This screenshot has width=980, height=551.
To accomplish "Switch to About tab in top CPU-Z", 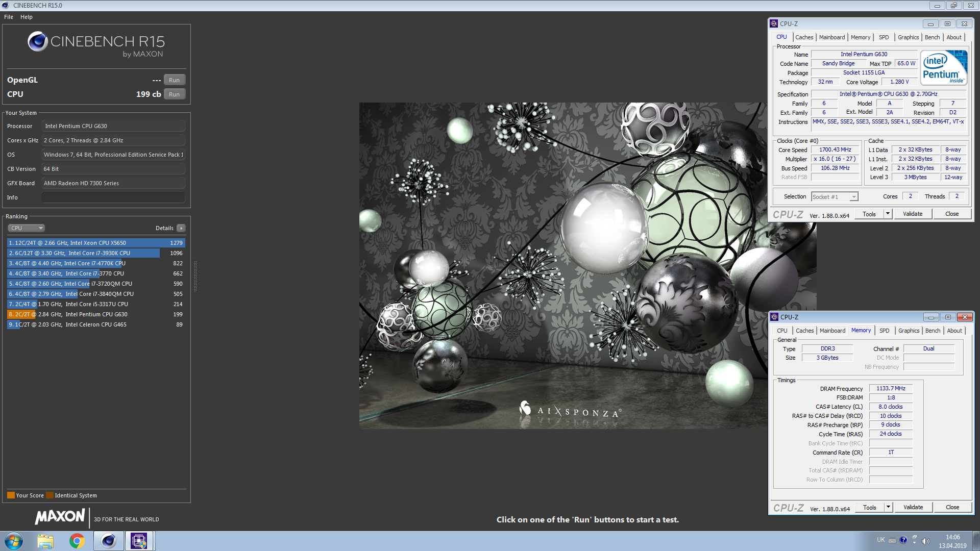I will point(954,37).
